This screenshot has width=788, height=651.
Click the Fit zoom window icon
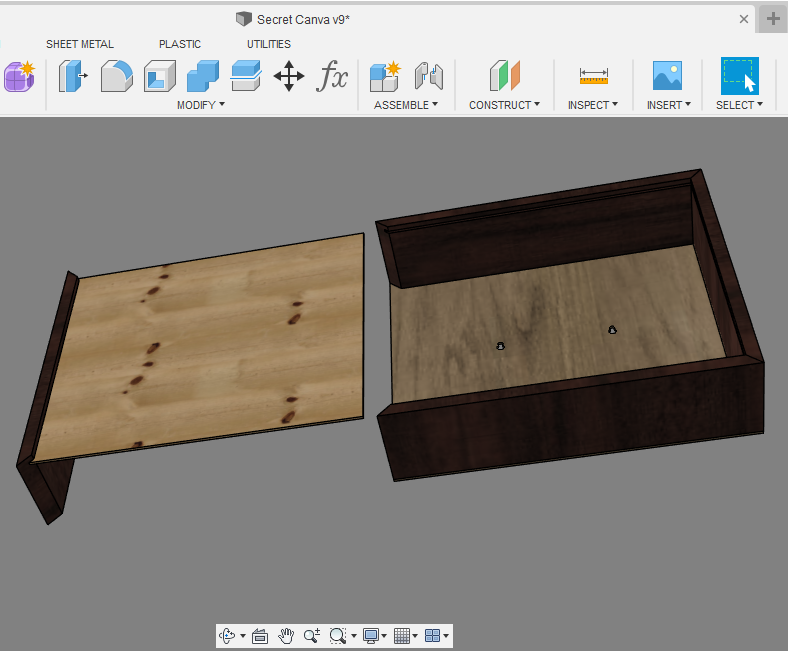[x=338, y=636]
